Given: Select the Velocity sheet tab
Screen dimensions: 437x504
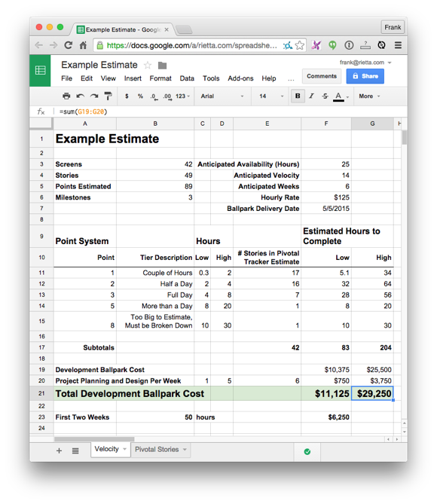Looking at the screenshot, I should [106, 449].
